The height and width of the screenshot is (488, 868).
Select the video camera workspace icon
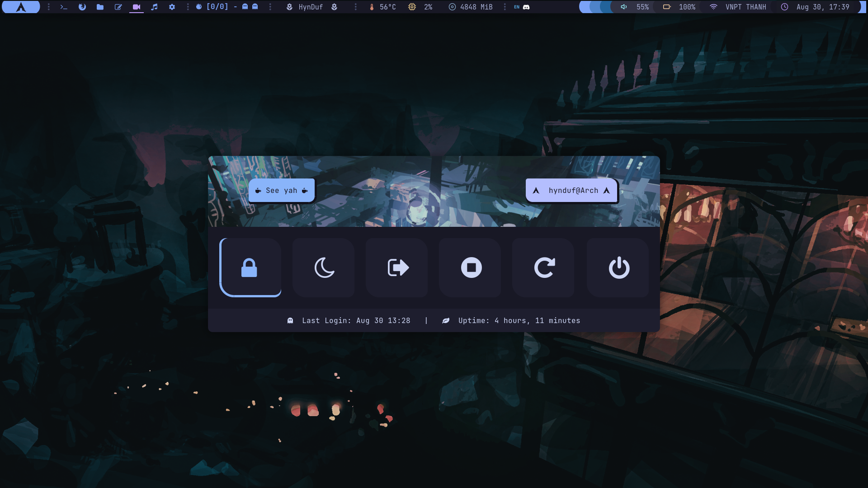point(136,7)
